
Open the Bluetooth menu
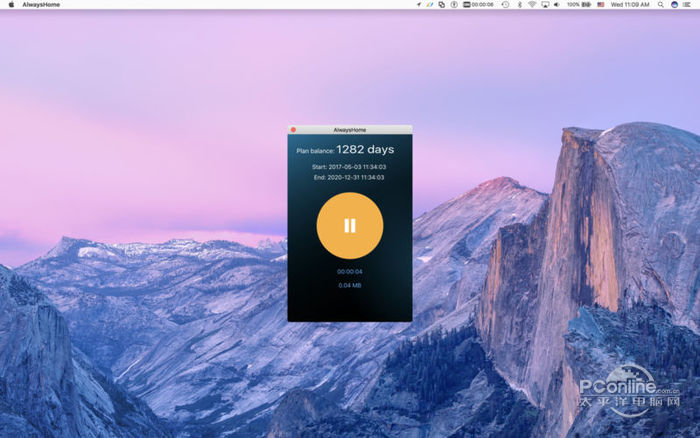pos(519,4)
